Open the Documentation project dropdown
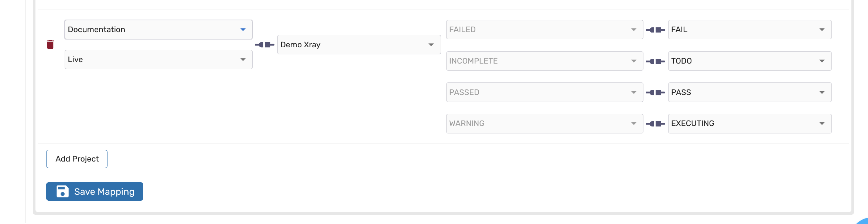This screenshot has height=224, width=868. [158, 30]
